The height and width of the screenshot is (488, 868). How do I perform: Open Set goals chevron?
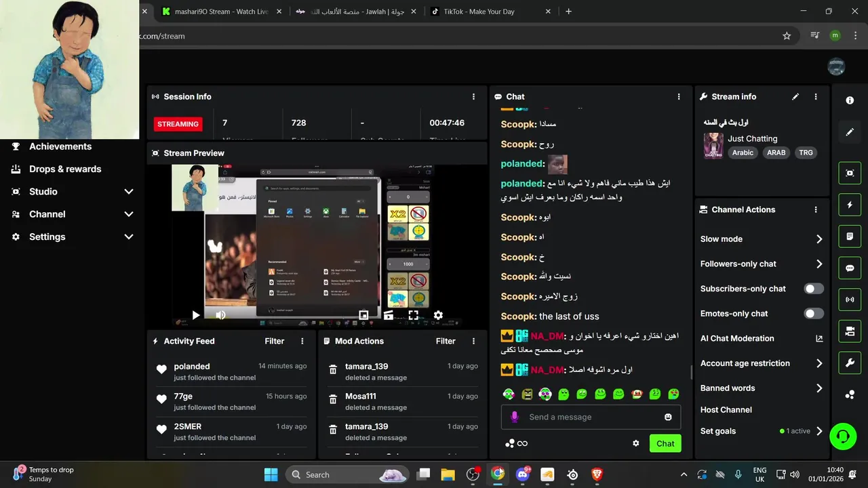[819, 431]
